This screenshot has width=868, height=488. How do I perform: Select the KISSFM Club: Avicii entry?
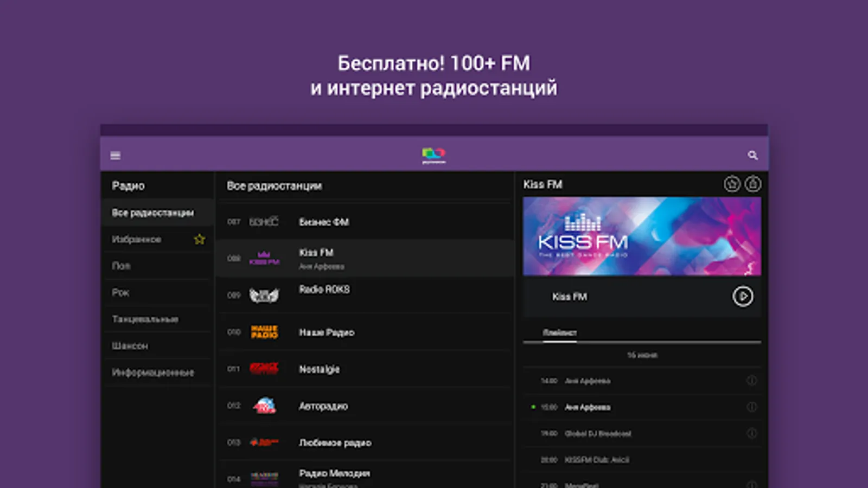point(597,460)
